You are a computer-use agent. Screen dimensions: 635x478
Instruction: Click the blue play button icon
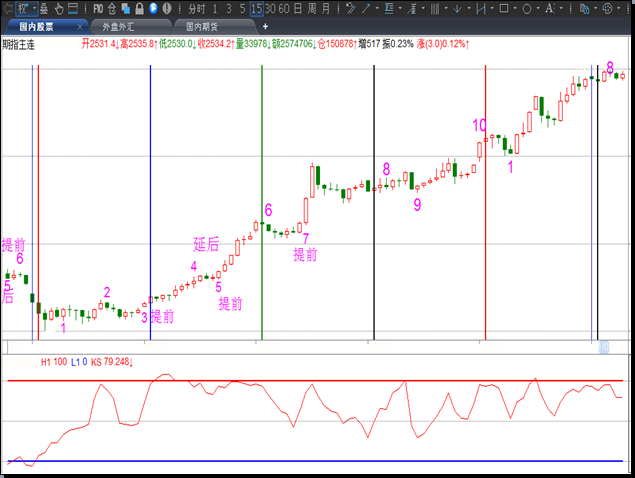[x=153, y=8]
